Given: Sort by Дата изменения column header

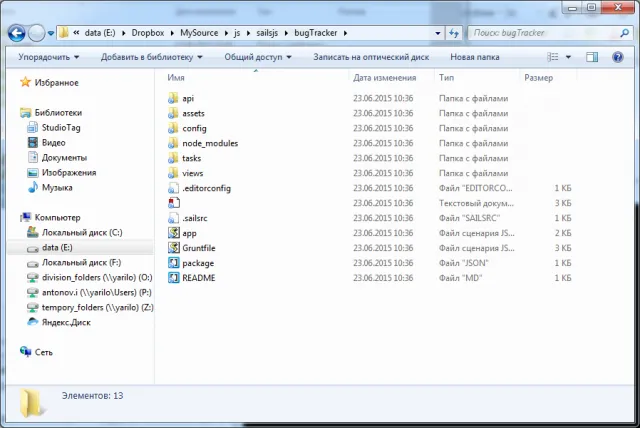Looking at the screenshot, I should [384, 78].
